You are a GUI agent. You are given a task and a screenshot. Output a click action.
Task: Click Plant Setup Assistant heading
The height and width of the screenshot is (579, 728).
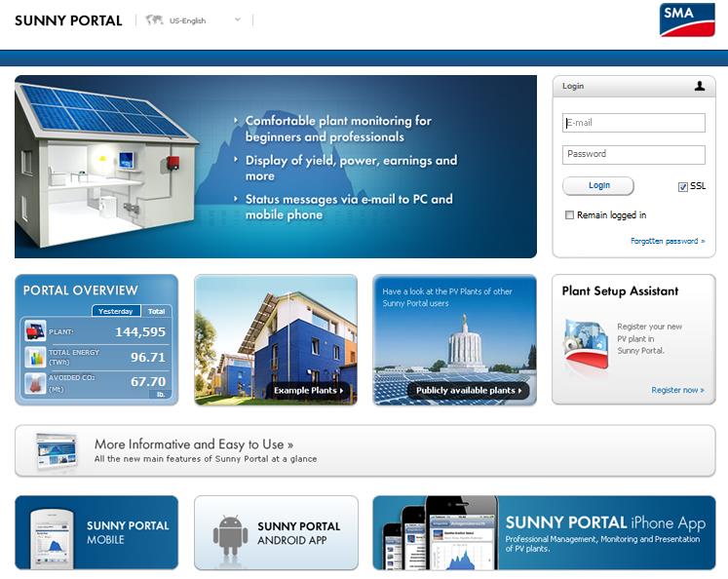point(620,291)
